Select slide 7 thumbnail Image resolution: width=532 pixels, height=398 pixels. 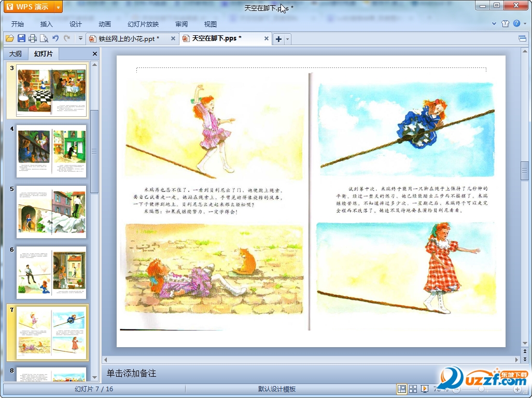click(51, 333)
